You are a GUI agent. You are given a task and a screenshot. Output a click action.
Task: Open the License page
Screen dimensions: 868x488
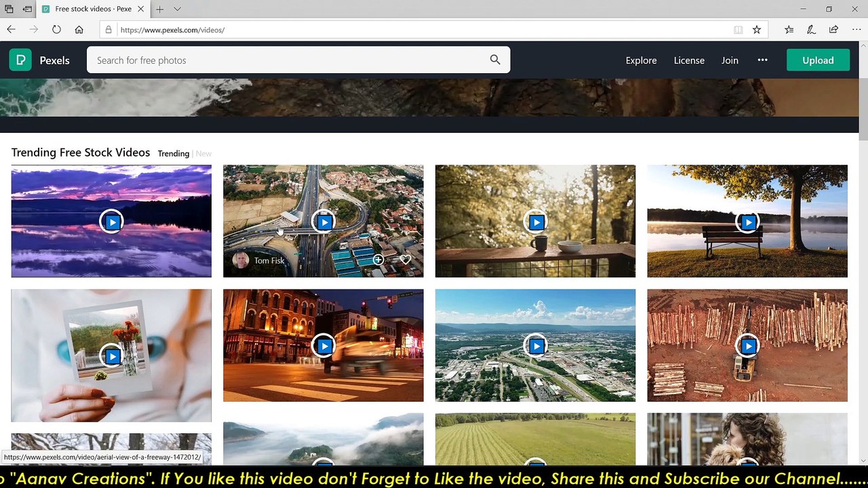click(689, 60)
